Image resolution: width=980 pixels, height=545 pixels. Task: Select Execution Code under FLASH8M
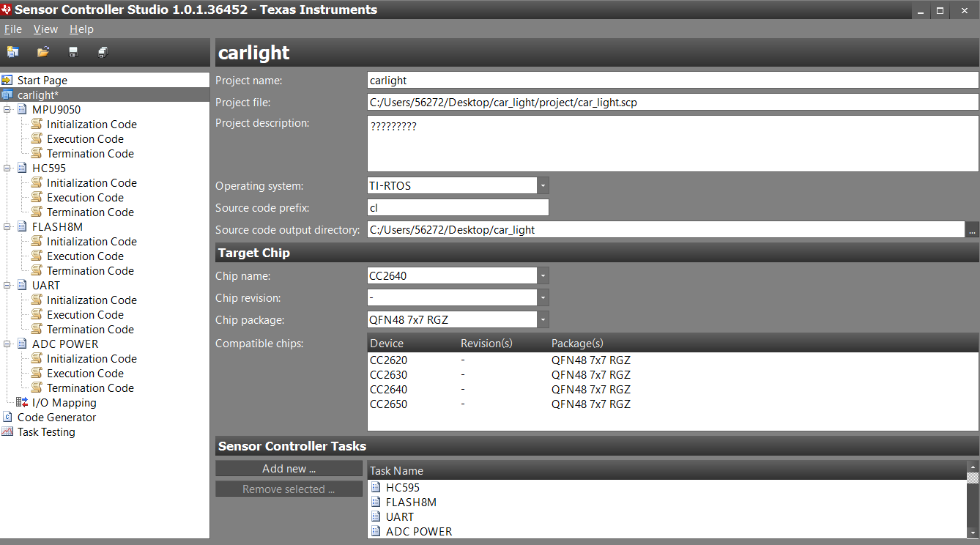tap(85, 256)
